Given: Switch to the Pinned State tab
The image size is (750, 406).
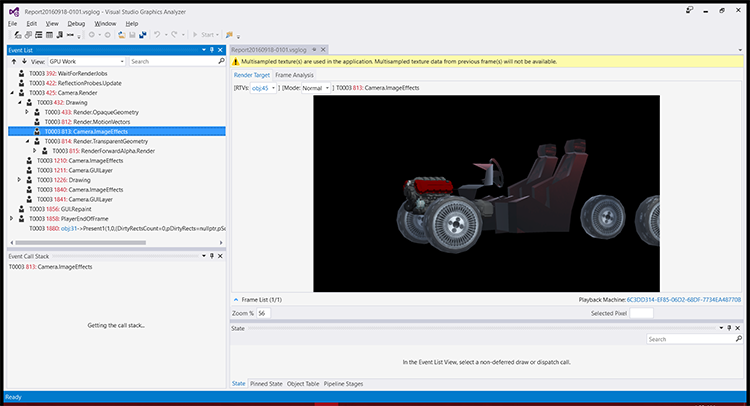Looking at the screenshot, I should coord(266,384).
